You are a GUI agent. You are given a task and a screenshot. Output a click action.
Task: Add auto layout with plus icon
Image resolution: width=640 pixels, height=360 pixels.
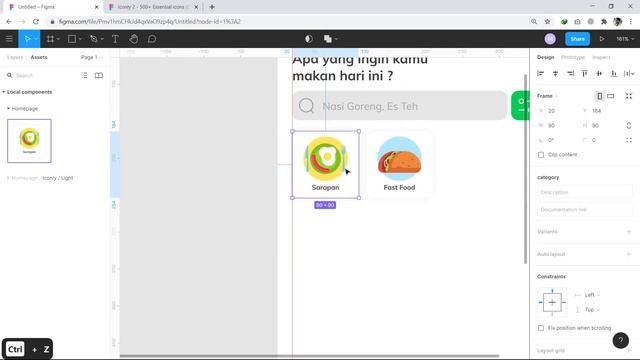point(629,254)
